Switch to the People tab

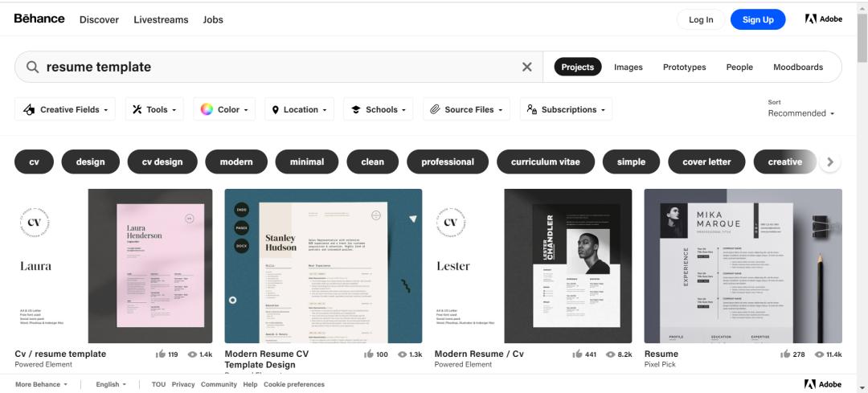tap(739, 67)
